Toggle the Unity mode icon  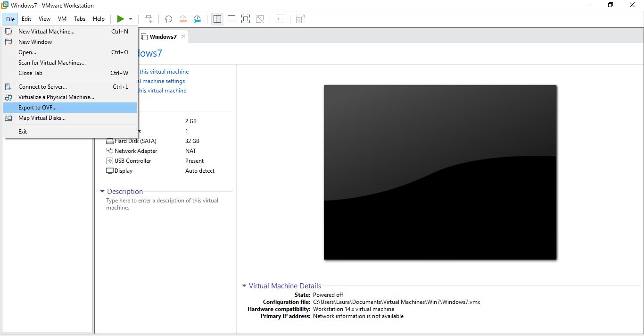(x=260, y=19)
